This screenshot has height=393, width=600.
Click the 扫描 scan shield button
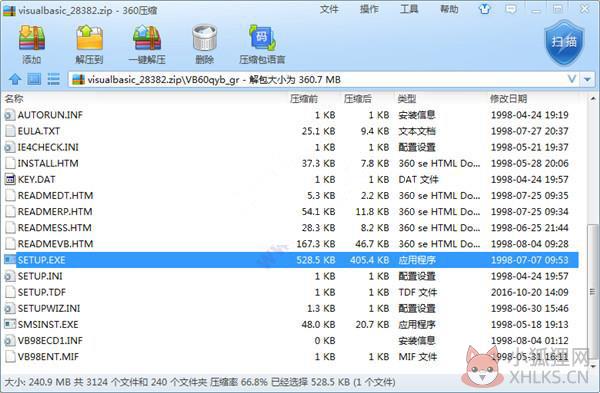click(x=564, y=43)
